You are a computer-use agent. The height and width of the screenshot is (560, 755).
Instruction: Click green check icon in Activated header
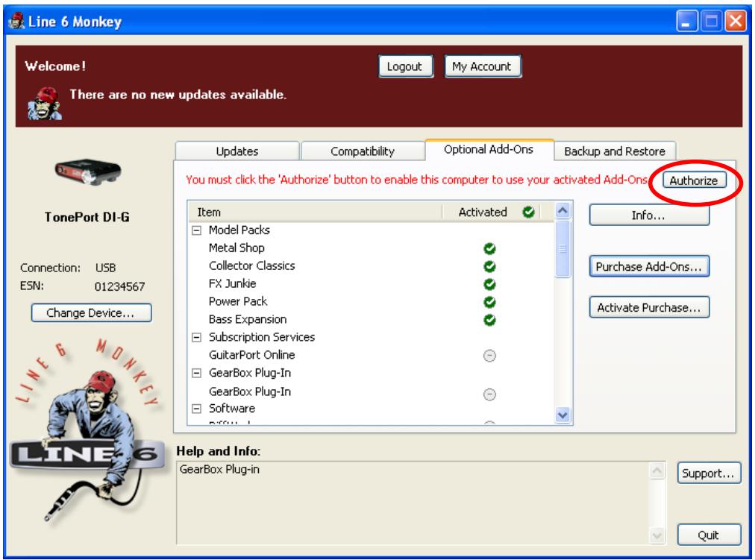pos(529,212)
